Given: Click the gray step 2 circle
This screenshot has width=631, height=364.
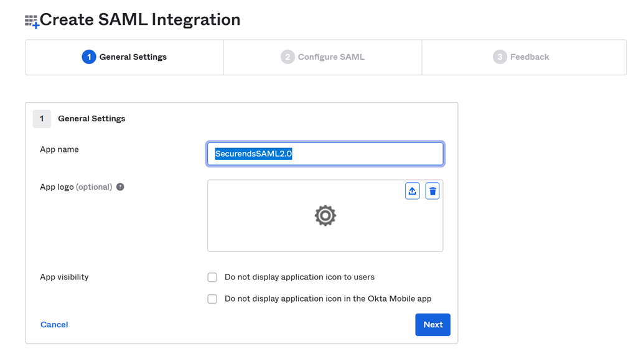Looking at the screenshot, I should click(x=287, y=57).
